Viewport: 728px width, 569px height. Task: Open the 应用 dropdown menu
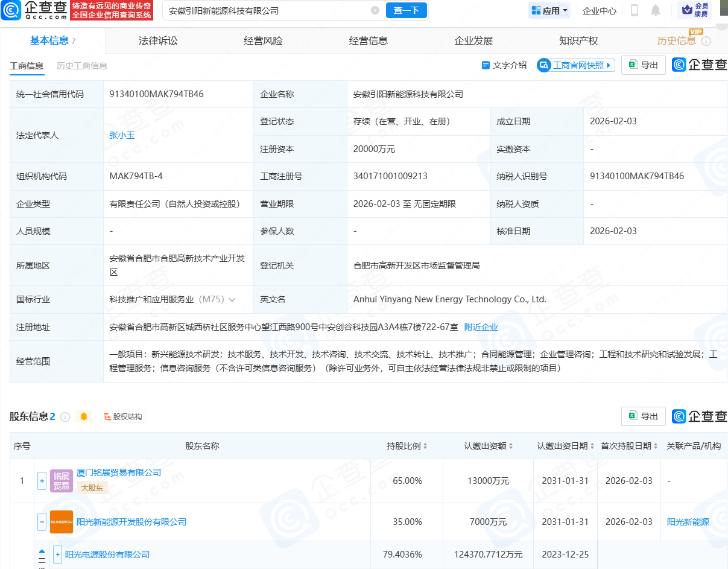pos(549,10)
